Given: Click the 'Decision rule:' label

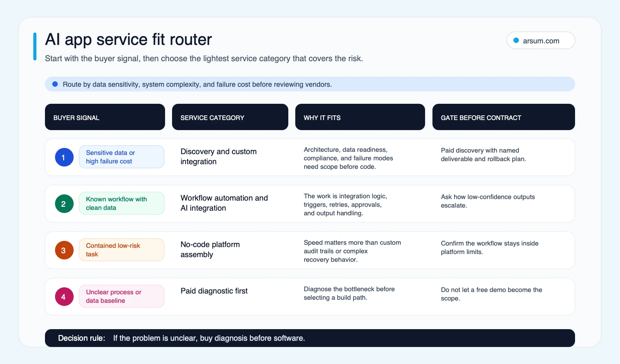Looking at the screenshot, I should pos(81,338).
